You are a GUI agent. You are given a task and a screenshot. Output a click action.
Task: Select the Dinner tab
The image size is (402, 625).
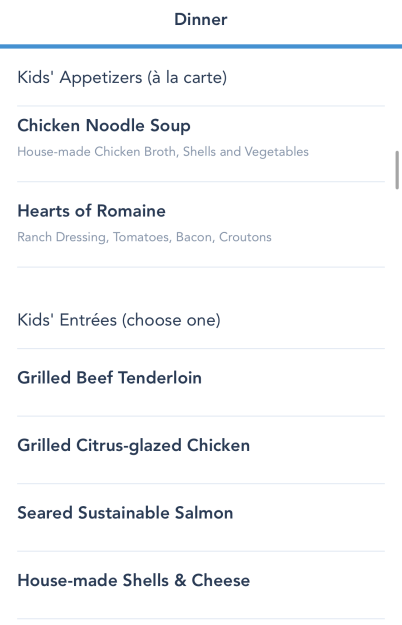[201, 20]
